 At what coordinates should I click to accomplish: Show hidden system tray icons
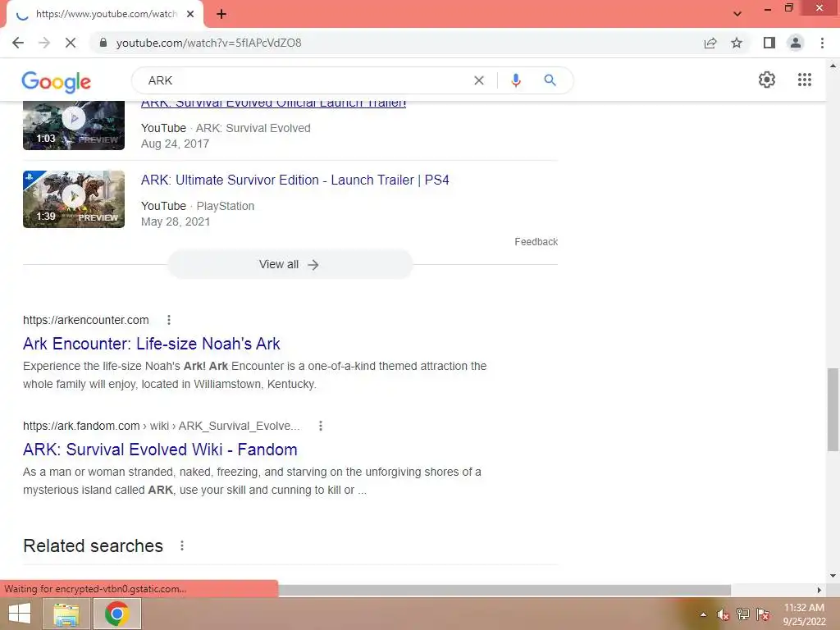pos(703,614)
